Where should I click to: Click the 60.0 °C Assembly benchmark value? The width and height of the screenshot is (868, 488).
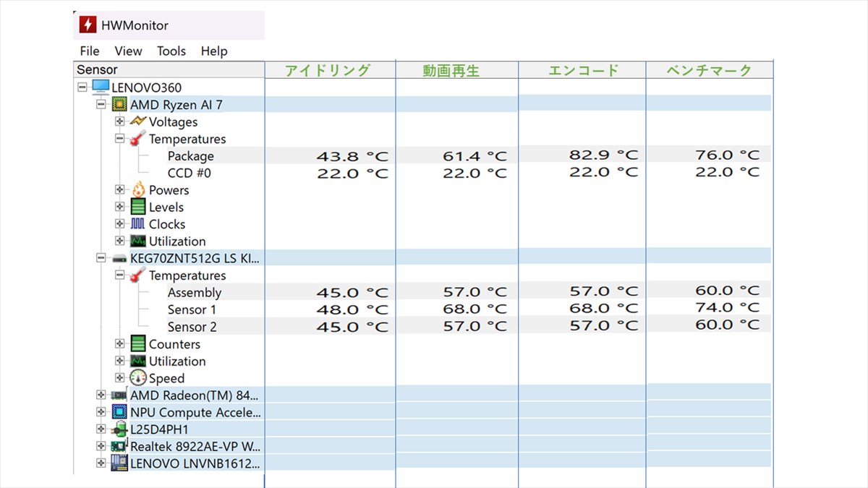point(727,290)
